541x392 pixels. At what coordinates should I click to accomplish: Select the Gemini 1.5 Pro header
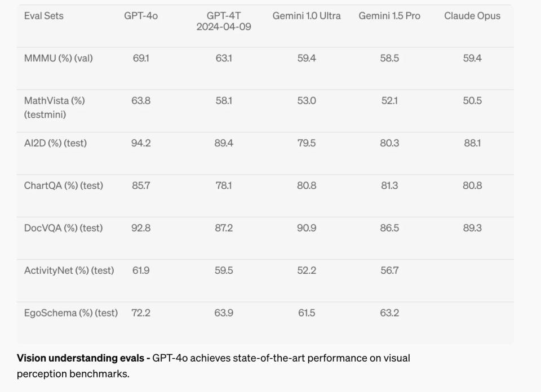(389, 16)
